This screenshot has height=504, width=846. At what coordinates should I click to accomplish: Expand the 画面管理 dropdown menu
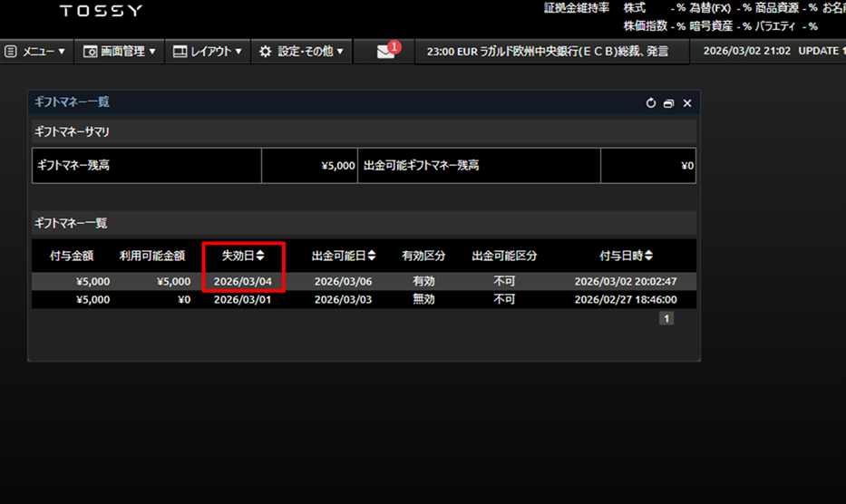coord(119,52)
